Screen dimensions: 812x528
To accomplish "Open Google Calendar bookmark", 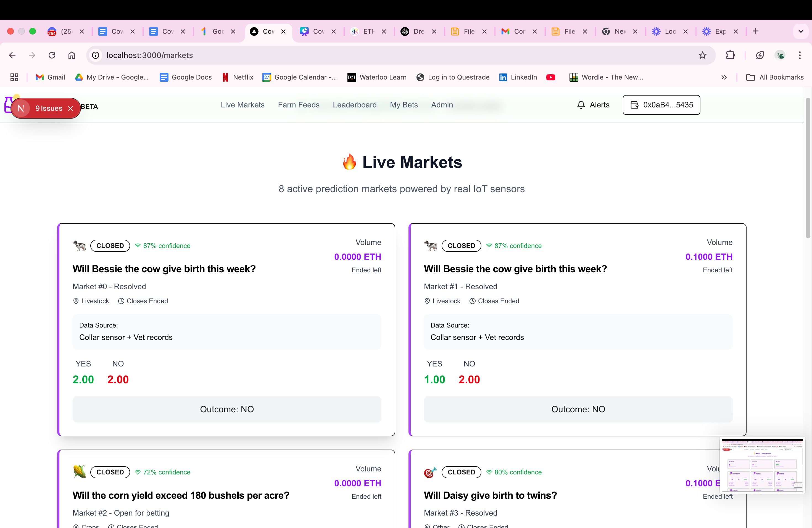I will 300,77.
